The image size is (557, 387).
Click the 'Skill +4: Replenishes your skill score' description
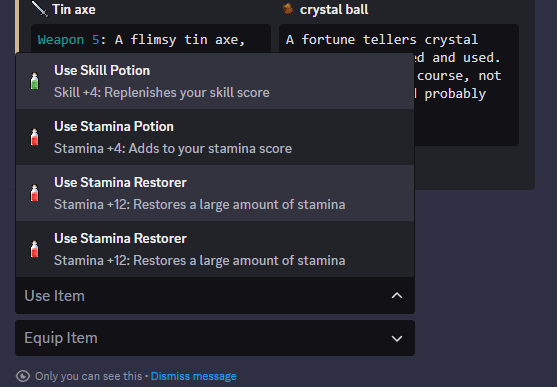coord(162,92)
